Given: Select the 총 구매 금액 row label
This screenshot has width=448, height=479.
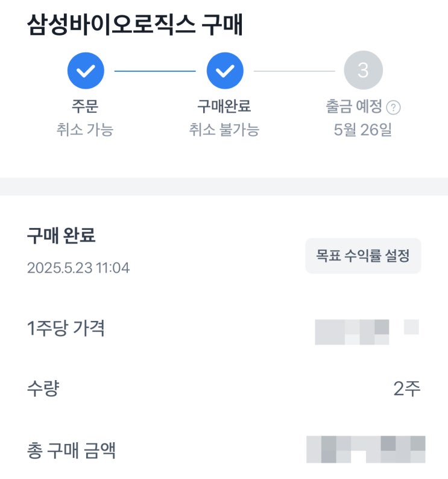Looking at the screenshot, I should pos(72,450).
